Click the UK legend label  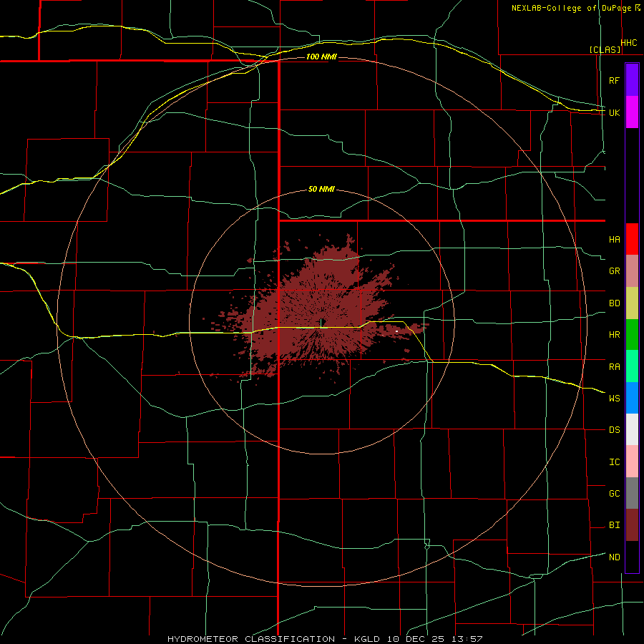click(x=614, y=112)
